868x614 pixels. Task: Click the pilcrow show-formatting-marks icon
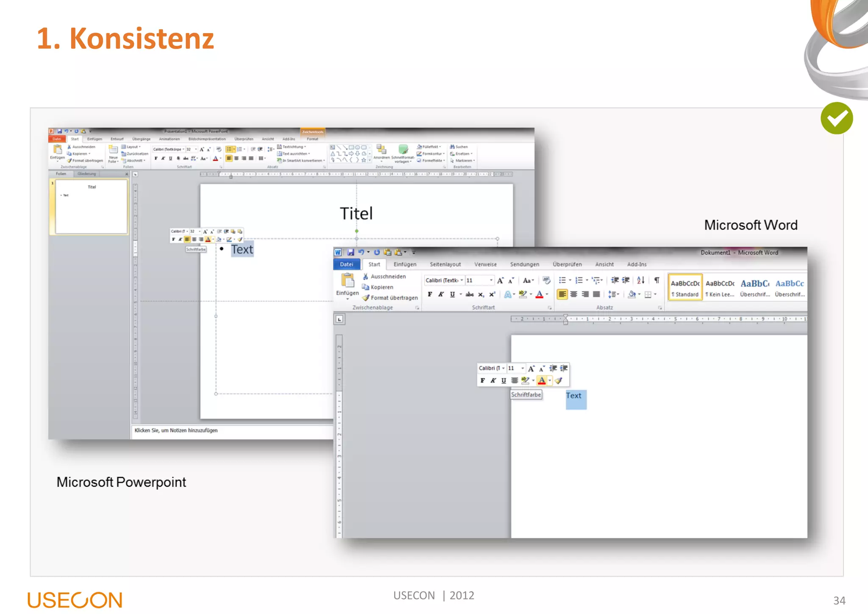tap(657, 280)
